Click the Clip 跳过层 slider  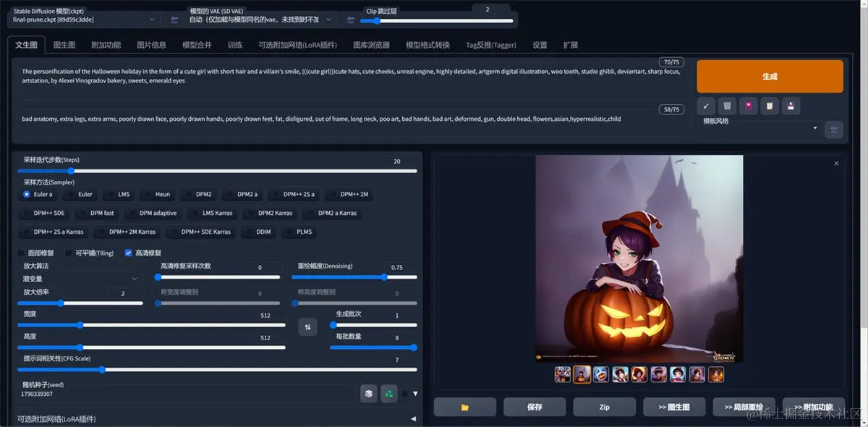click(x=437, y=20)
